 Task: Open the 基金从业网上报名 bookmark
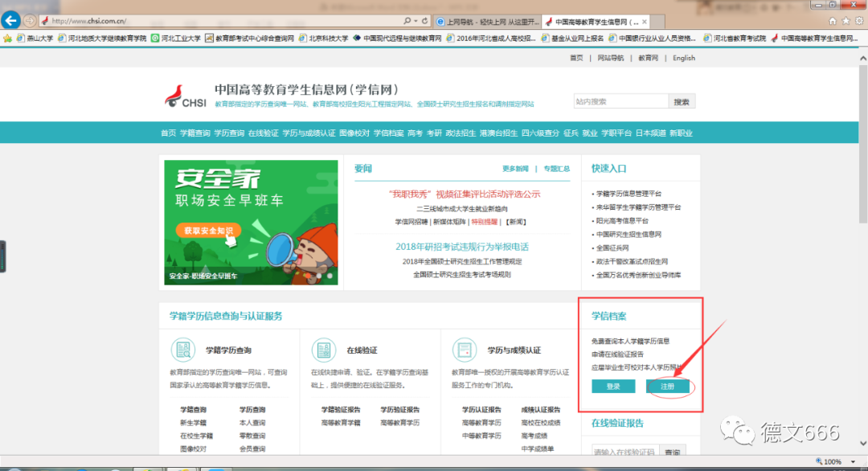point(572,39)
